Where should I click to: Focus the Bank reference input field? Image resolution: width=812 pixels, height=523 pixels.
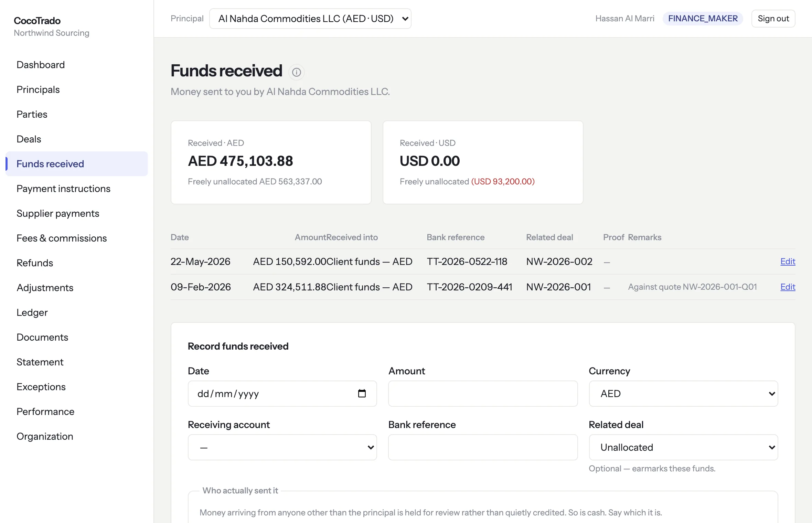[483, 447]
